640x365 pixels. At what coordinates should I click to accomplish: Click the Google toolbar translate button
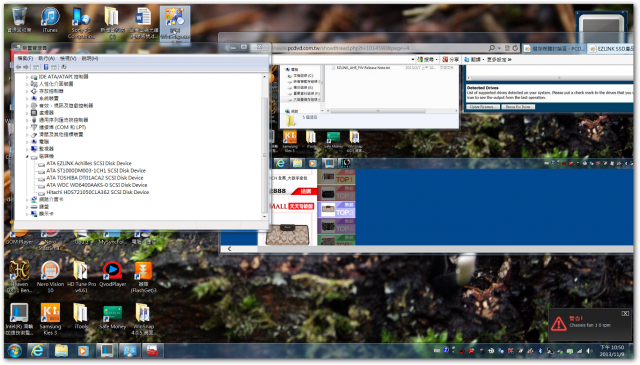click(473, 60)
